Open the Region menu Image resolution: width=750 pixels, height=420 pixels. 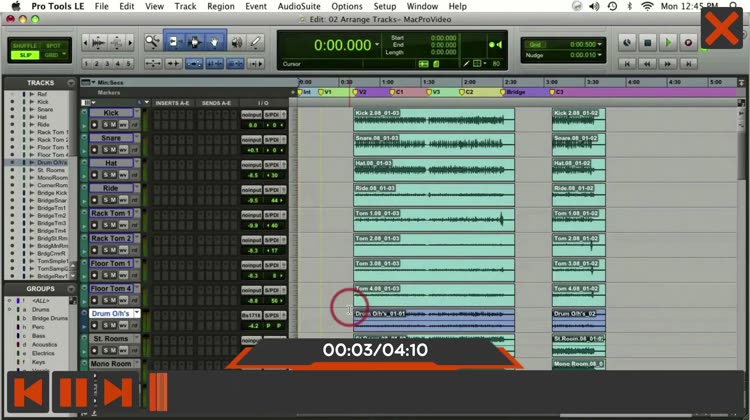click(220, 6)
